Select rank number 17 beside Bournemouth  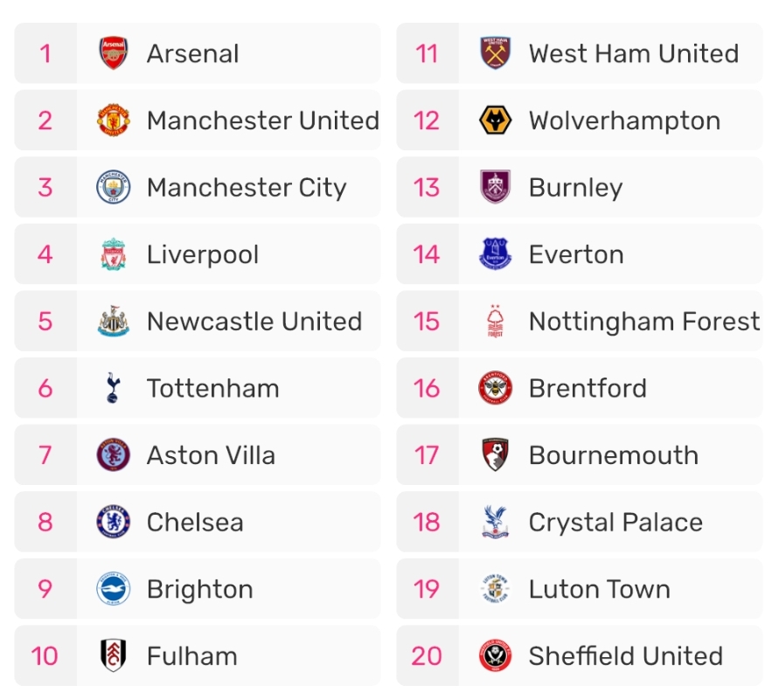[427, 455]
